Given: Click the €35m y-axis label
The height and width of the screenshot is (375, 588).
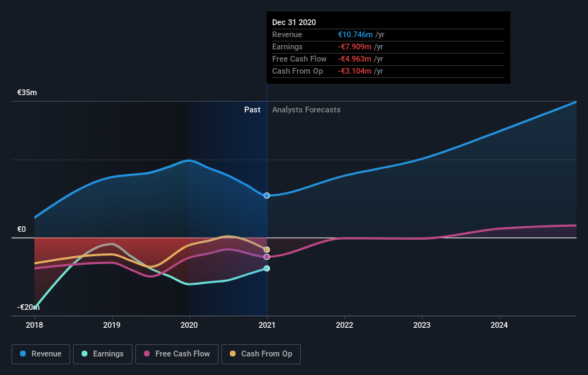Looking at the screenshot, I should tap(27, 92).
